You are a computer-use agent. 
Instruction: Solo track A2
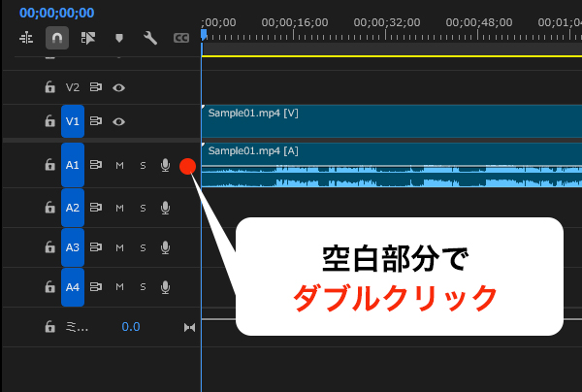(143, 209)
